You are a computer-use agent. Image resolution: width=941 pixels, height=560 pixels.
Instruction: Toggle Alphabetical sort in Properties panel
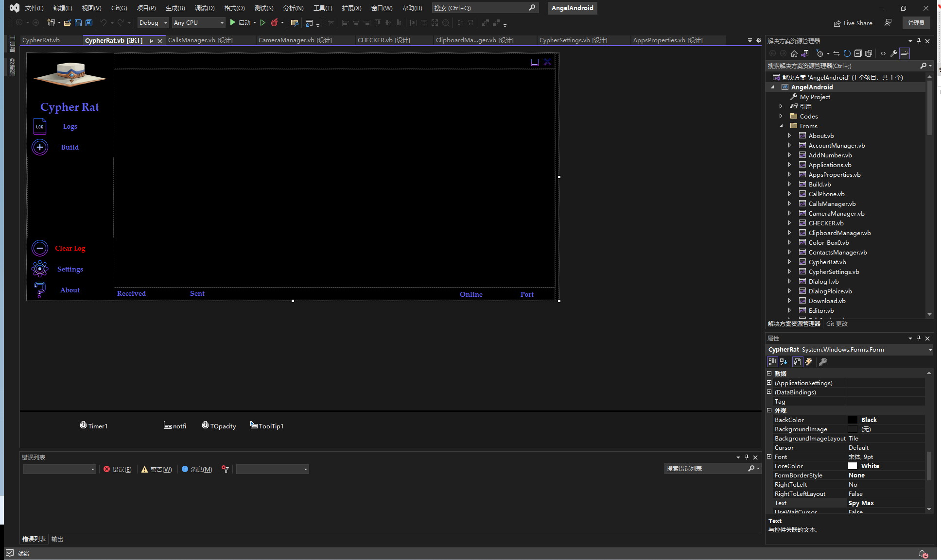point(784,362)
